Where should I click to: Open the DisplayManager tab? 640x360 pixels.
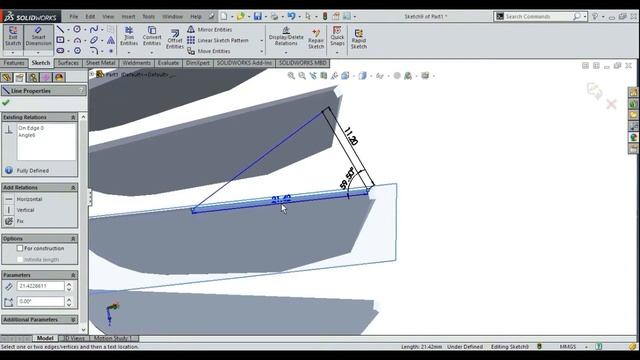pyautogui.click(x=59, y=77)
